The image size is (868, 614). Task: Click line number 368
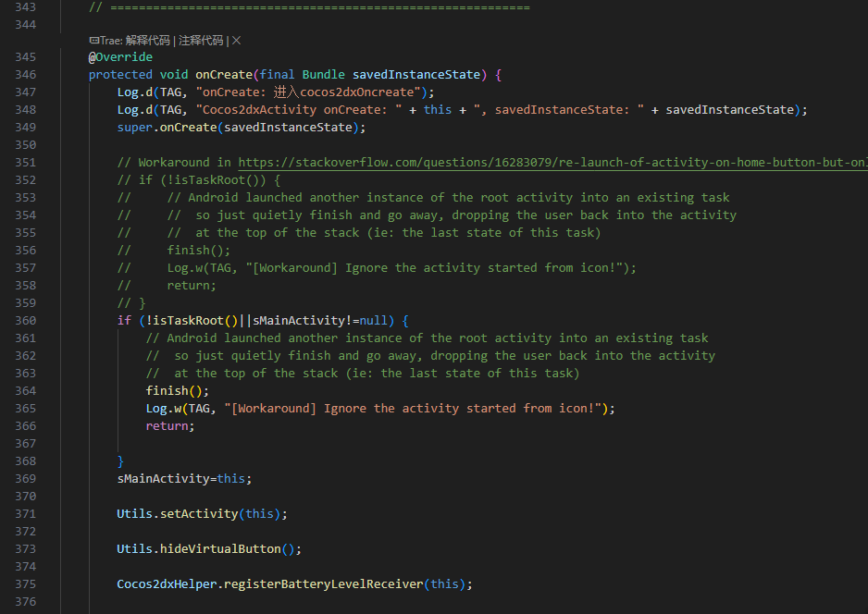tap(26, 460)
